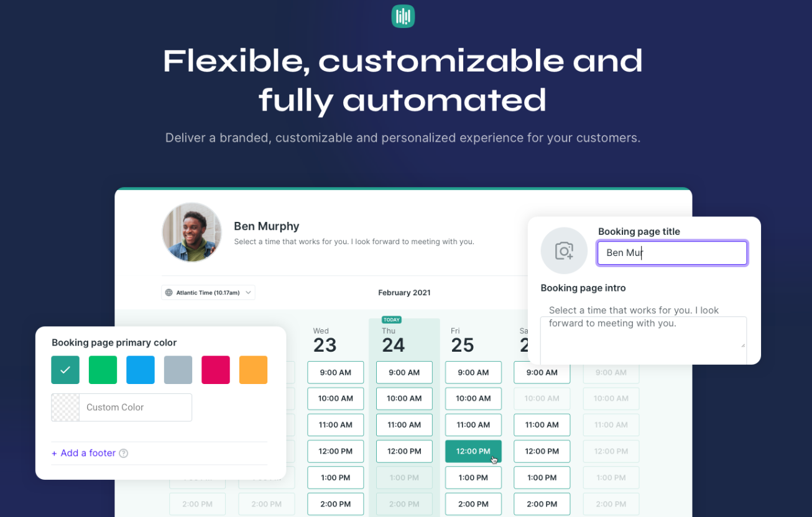Select the Friday 12:00 PM time slot
812x517 pixels.
[473, 452]
